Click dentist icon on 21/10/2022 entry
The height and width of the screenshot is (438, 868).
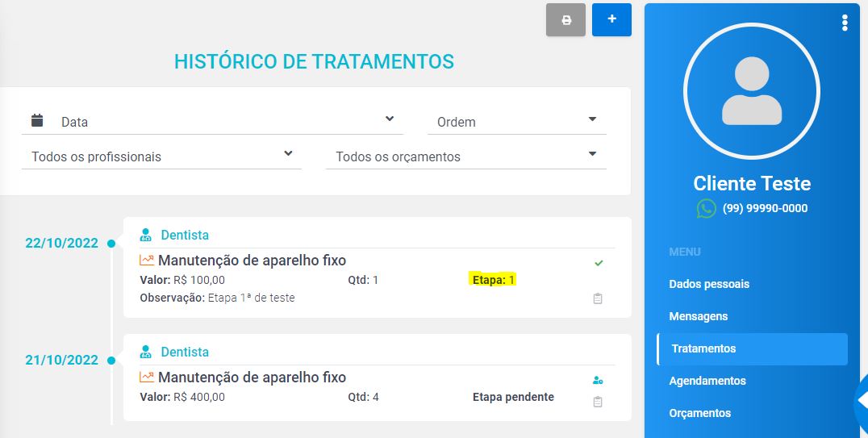pyautogui.click(x=145, y=352)
